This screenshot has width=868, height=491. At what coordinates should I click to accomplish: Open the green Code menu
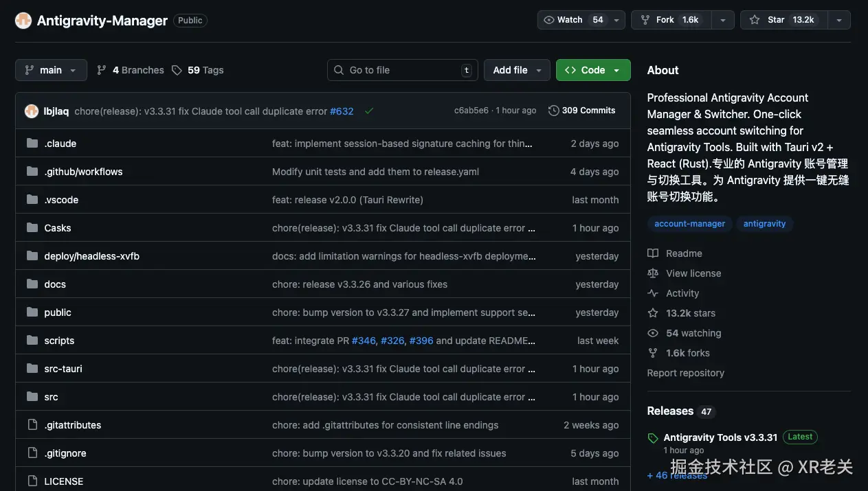(x=592, y=70)
